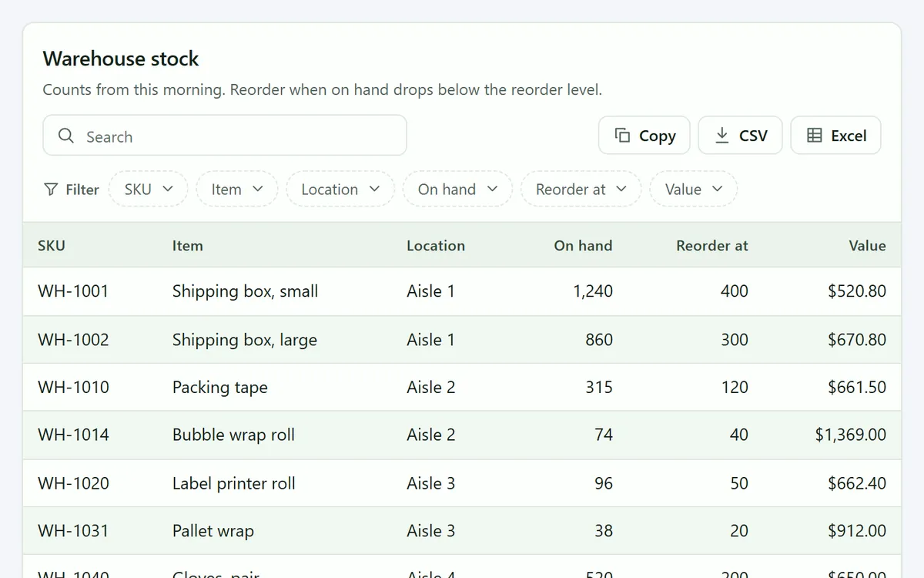Select the WH-1020 SKU cell
Screen dimensions: 924x578
(x=73, y=483)
